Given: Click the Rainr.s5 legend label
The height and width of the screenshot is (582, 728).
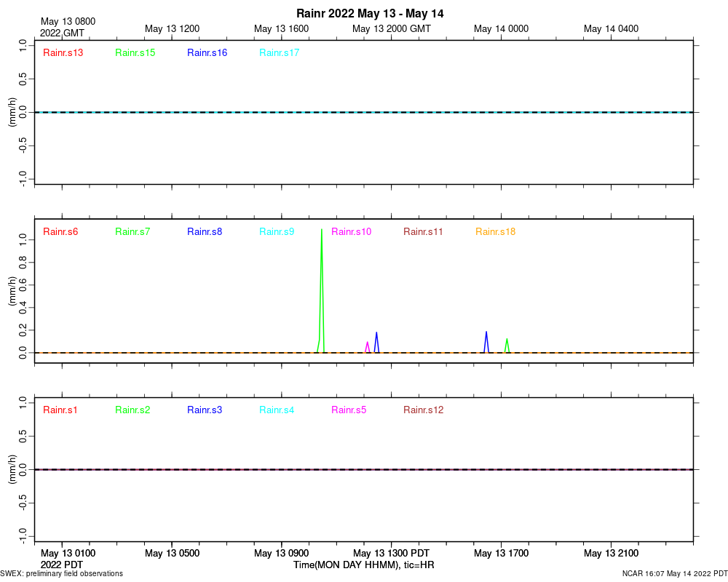Looking at the screenshot, I should point(349,410).
